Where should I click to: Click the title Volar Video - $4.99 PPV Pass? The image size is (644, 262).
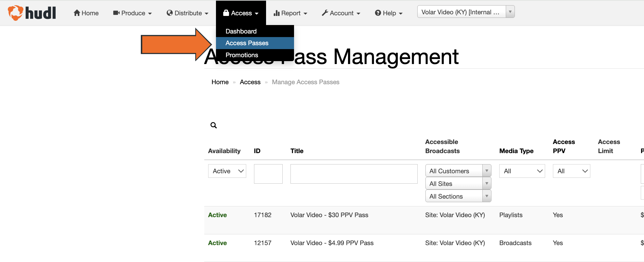[332, 243]
